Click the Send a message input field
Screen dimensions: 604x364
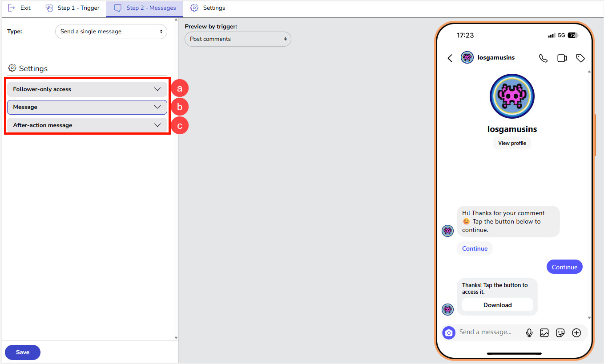click(487, 332)
